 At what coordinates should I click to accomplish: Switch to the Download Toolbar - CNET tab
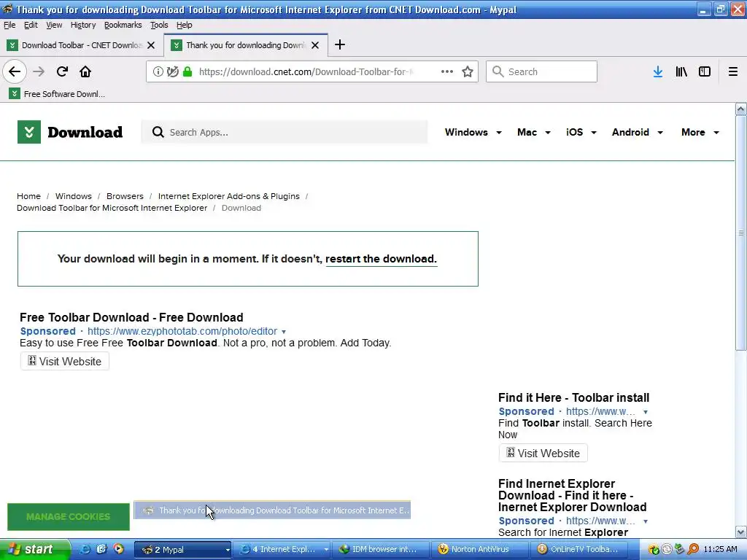pyautogui.click(x=82, y=45)
